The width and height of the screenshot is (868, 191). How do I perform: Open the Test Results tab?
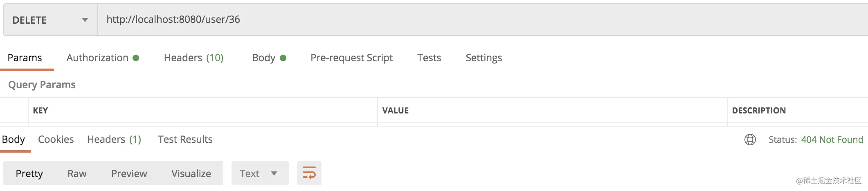(185, 140)
